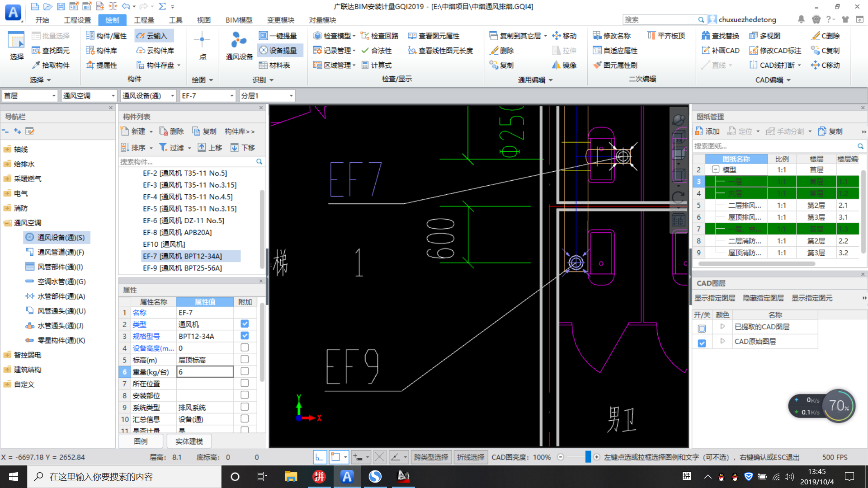Click 平齐板顶 align slab top
Viewport: 868px width, 488px height.
[x=666, y=36]
